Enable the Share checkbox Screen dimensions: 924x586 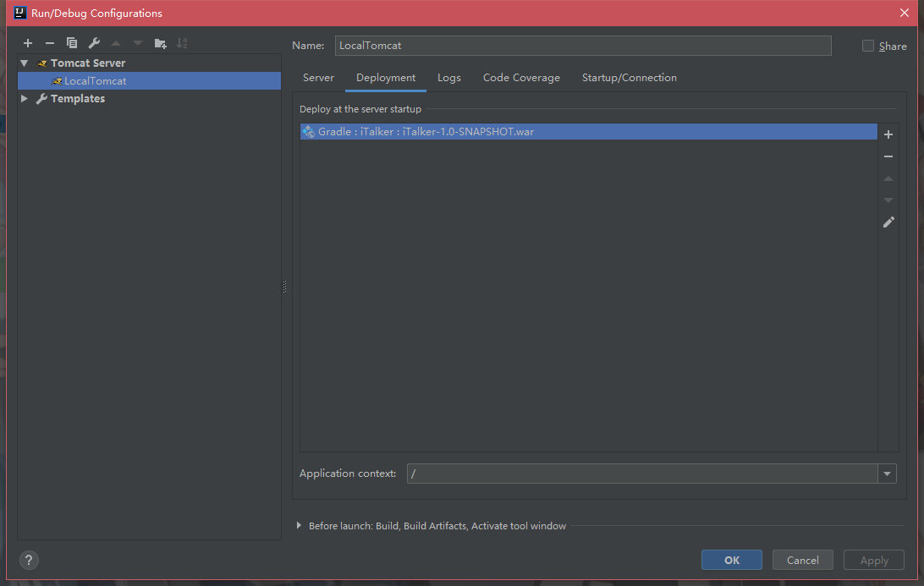[868, 46]
